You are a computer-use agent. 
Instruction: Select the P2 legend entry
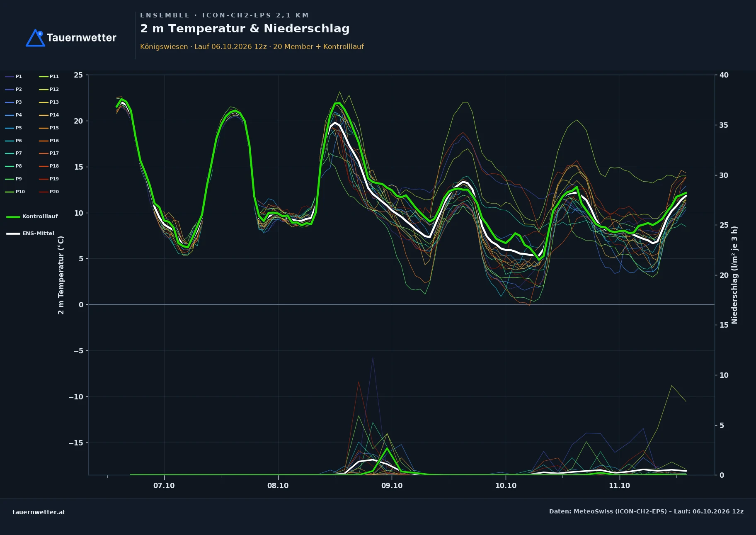[x=13, y=89]
